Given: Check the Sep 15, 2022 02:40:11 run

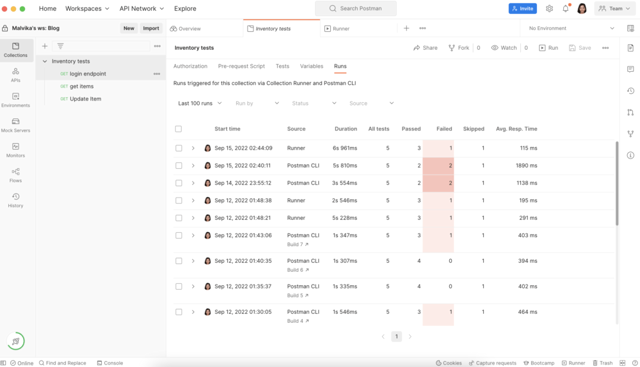Looking at the screenshot, I should pyautogui.click(x=178, y=165).
